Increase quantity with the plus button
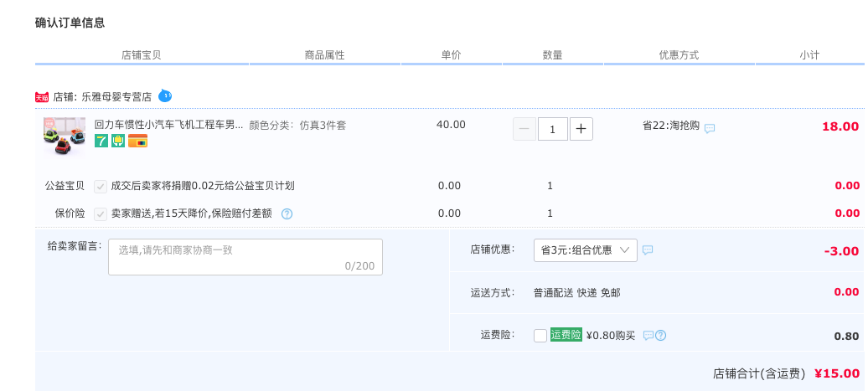 click(x=581, y=129)
